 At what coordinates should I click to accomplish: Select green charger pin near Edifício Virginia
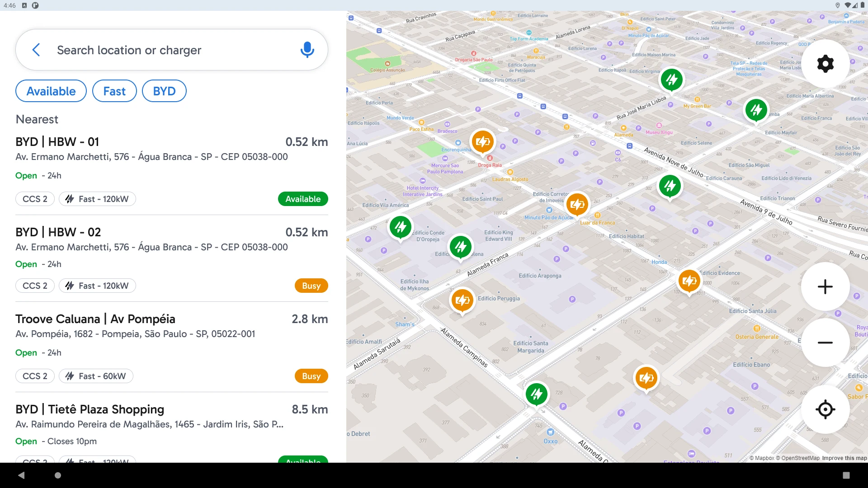[x=672, y=80]
